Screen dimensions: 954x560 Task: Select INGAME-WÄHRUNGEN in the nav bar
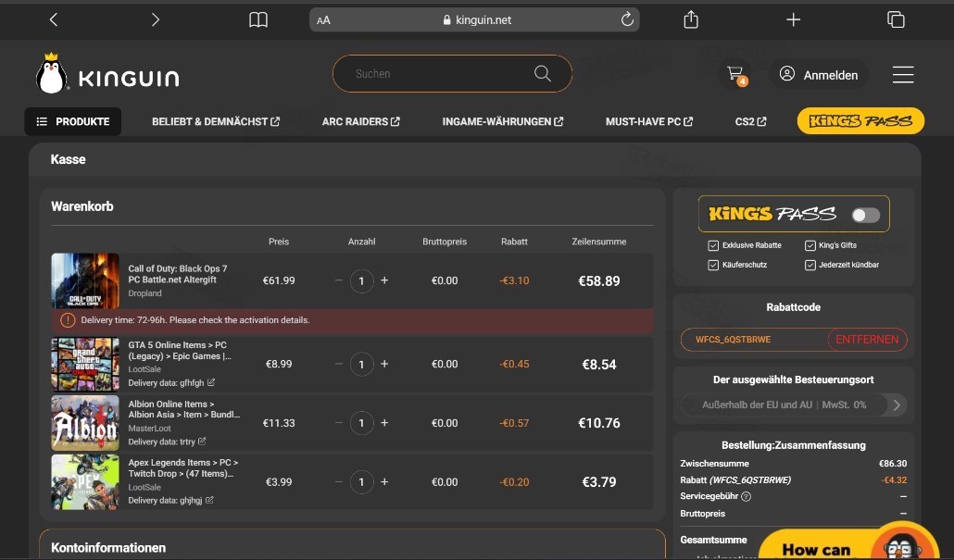click(502, 121)
